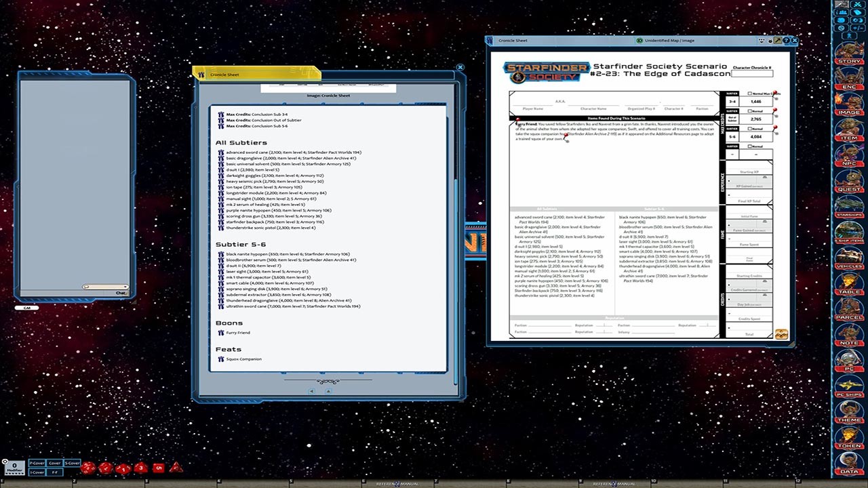Image resolution: width=868 pixels, height=488 pixels.
Task: Toggle the Normal checkbox beside 2,765 credits
Action: tap(749, 110)
